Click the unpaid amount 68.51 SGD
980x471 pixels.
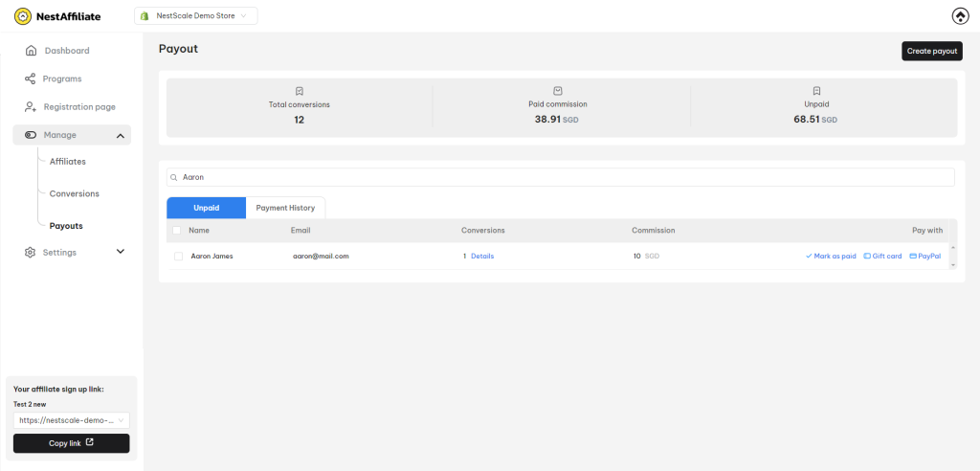(815, 119)
